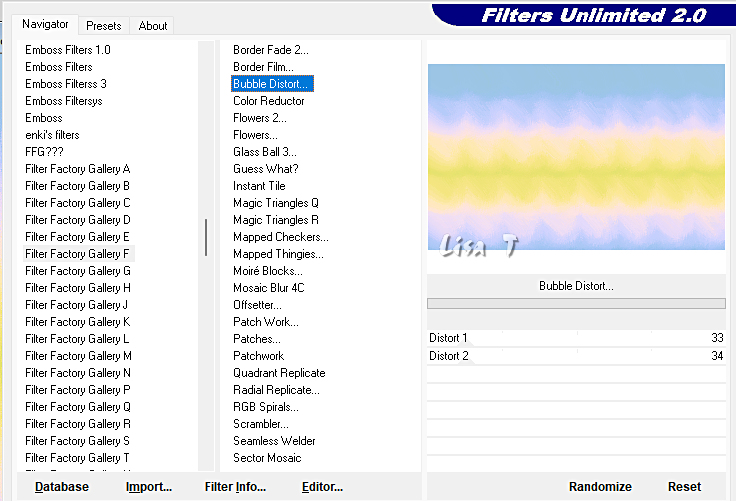
Task: Click the filter category list scrollbar thumb
Action: click(x=206, y=238)
